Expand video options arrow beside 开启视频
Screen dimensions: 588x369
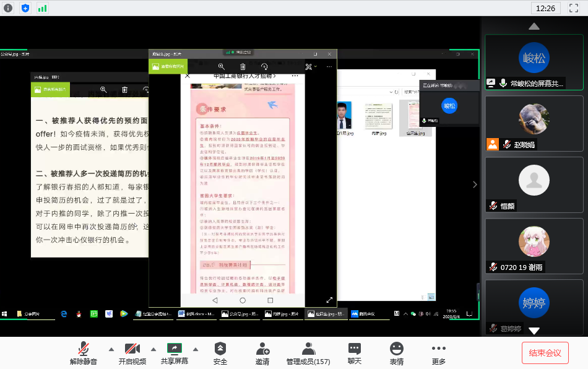[x=153, y=349]
